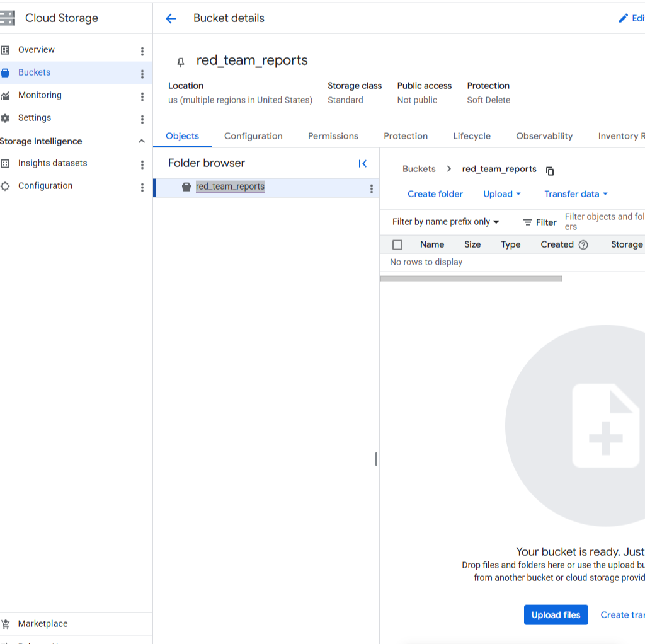Open the Upload dropdown
This screenshot has width=645, height=644.
[x=502, y=194]
